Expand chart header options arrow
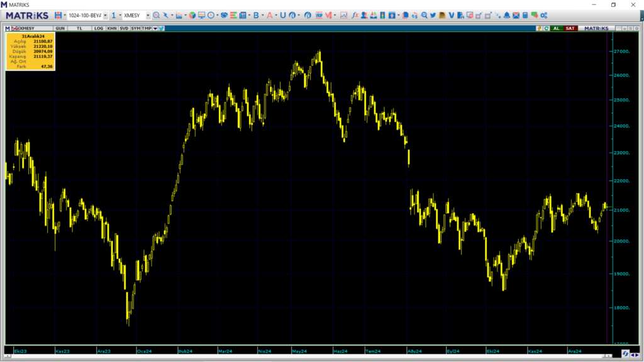 [155, 28]
